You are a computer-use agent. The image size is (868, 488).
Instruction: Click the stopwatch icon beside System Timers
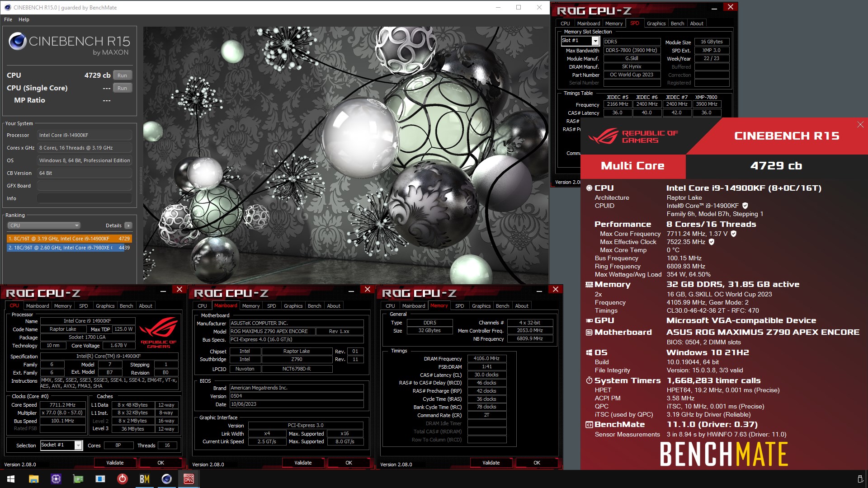click(x=589, y=380)
